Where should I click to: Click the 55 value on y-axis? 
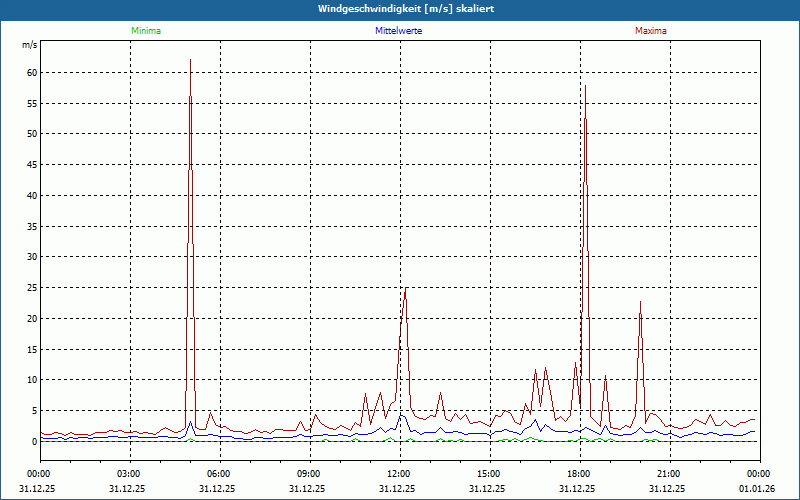[33, 104]
